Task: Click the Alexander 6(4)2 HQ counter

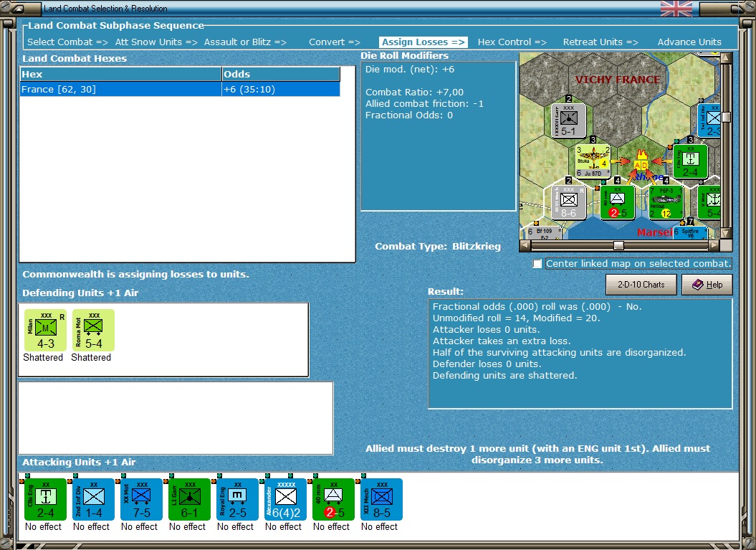Action: click(285, 499)
